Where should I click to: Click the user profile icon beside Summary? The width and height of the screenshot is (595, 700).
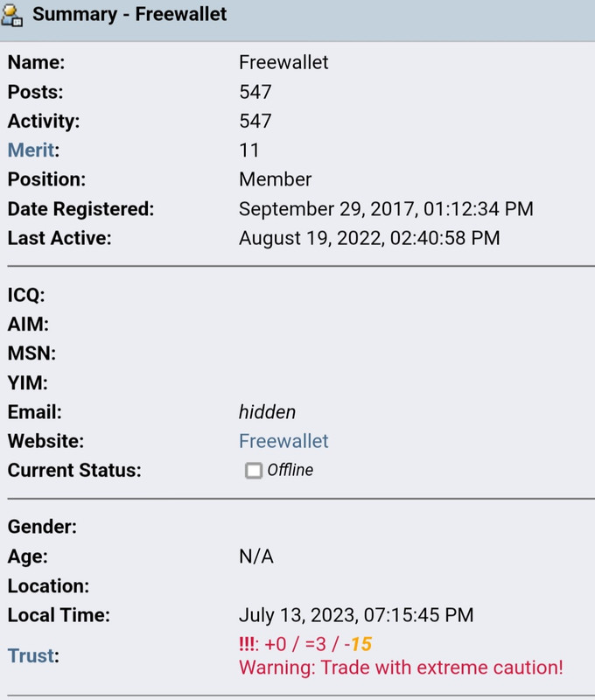click(x=12, y=15)
